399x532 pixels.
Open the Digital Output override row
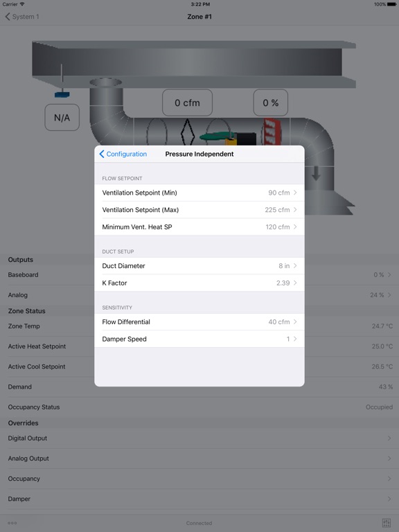pos(199,438)
